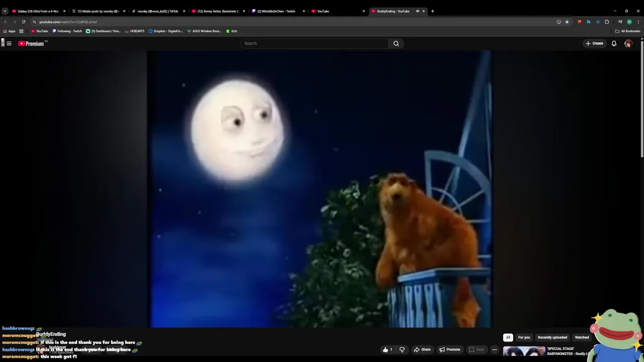The height and width of the screenshot is (362, 644).
Task: Select the All filter chip
Action: click(x=508, y=337)
